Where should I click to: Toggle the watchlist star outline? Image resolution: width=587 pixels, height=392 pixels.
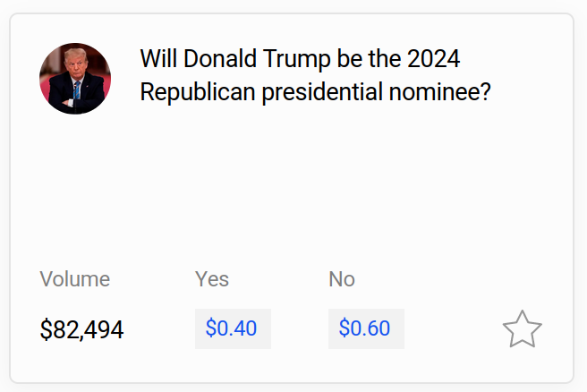pyautogui.click(x=522, y=329)
